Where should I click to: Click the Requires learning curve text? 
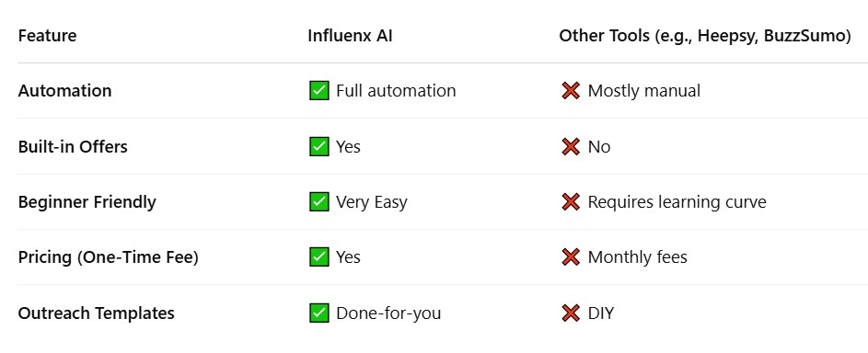click(677, 202)
